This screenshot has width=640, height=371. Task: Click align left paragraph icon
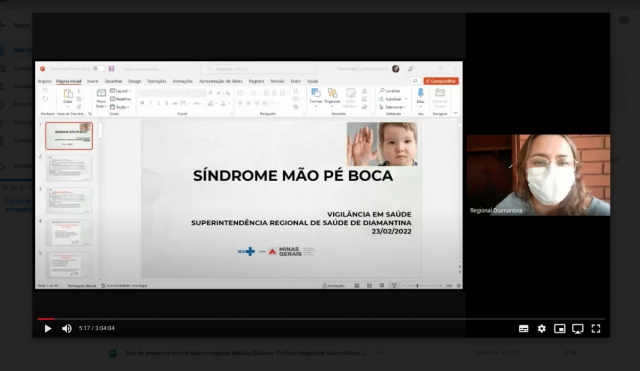(x=240, y=104)
